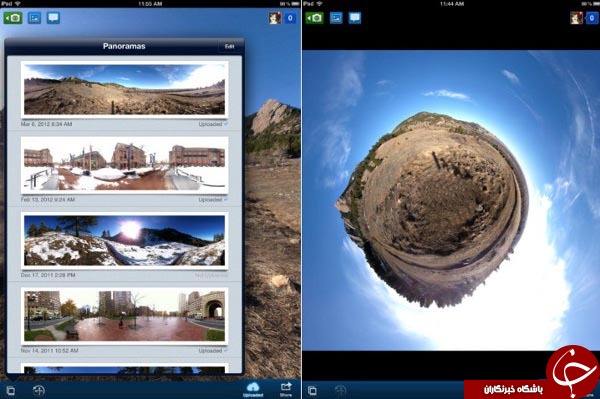This screenshot has height=399, width=600.
Task: Click the 'Nov 14, 2011 10:52 AM' date label
Action: (49, 350)
